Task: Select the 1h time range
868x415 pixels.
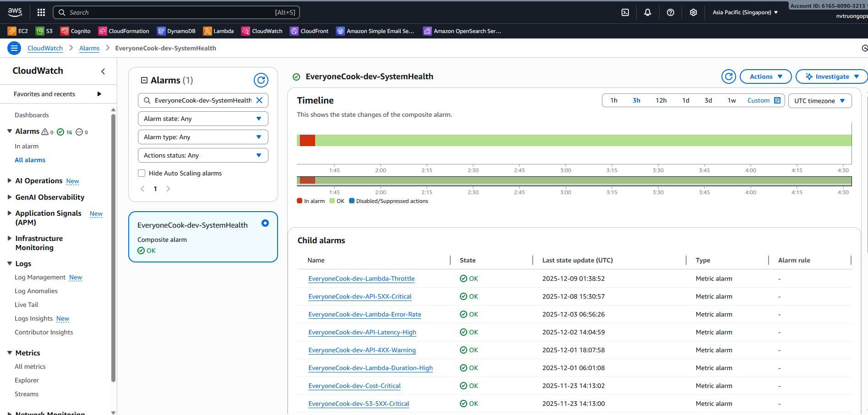Action: point(614,100)
